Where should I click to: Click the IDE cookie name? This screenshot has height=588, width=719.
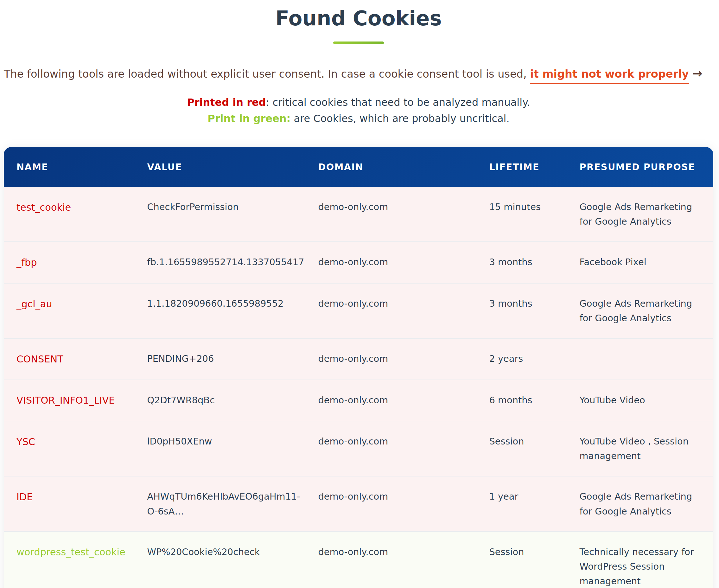24,497
